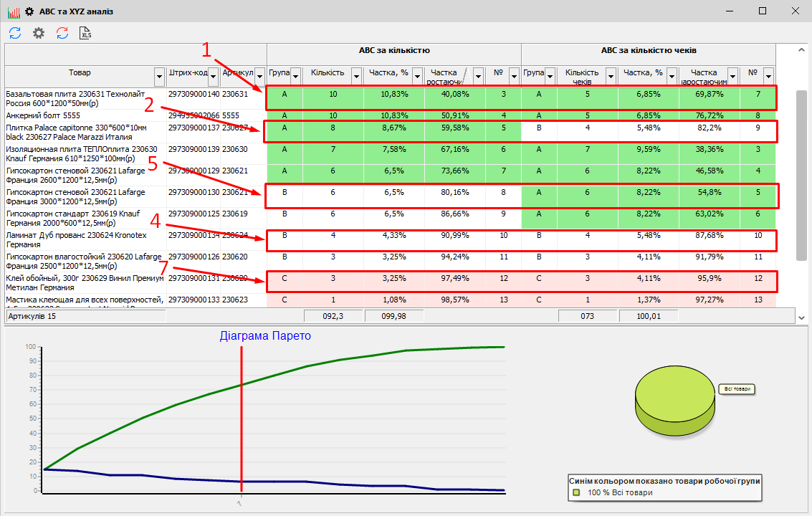The height and width of the screenshot is (516, 812).
Task: Export the table with the XLS icon
Action: [86, 33]
